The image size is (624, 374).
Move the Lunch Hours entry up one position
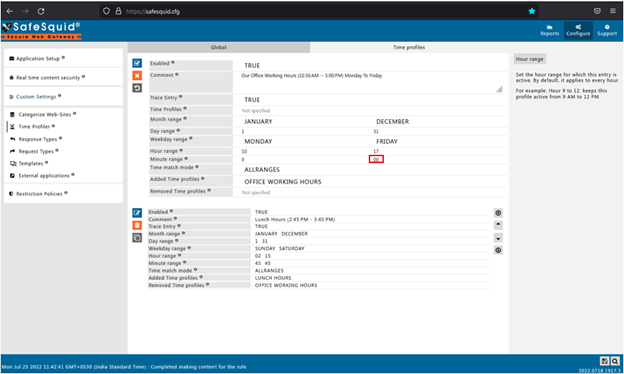[x=498, y=225]
